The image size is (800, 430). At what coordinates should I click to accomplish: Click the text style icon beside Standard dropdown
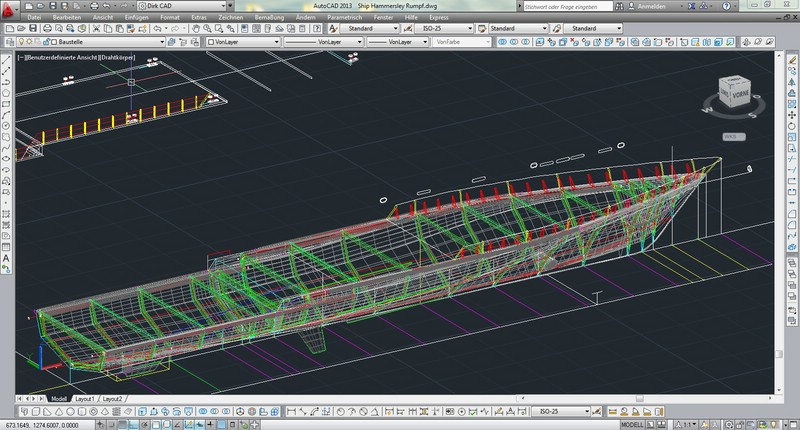tap(333, 29)
